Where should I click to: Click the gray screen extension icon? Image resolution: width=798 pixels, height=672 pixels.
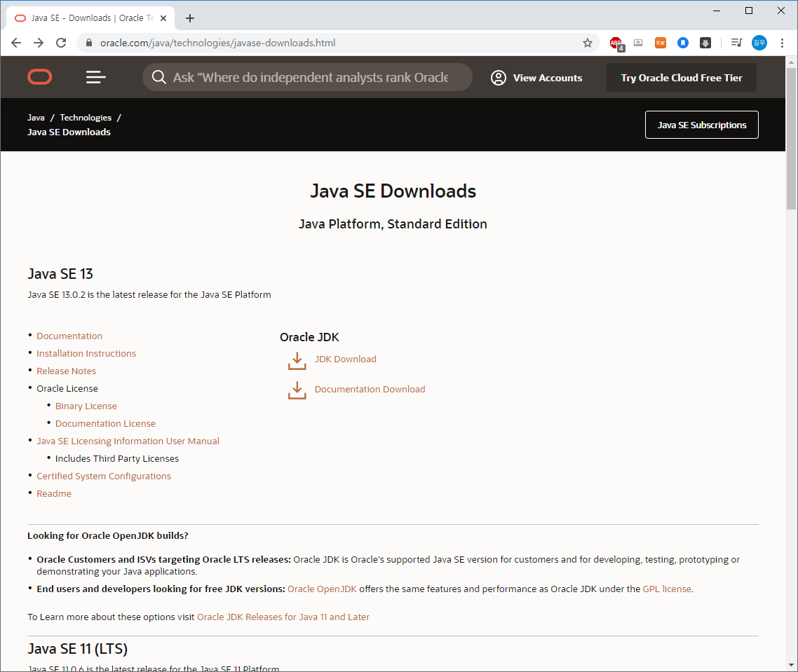637,43
